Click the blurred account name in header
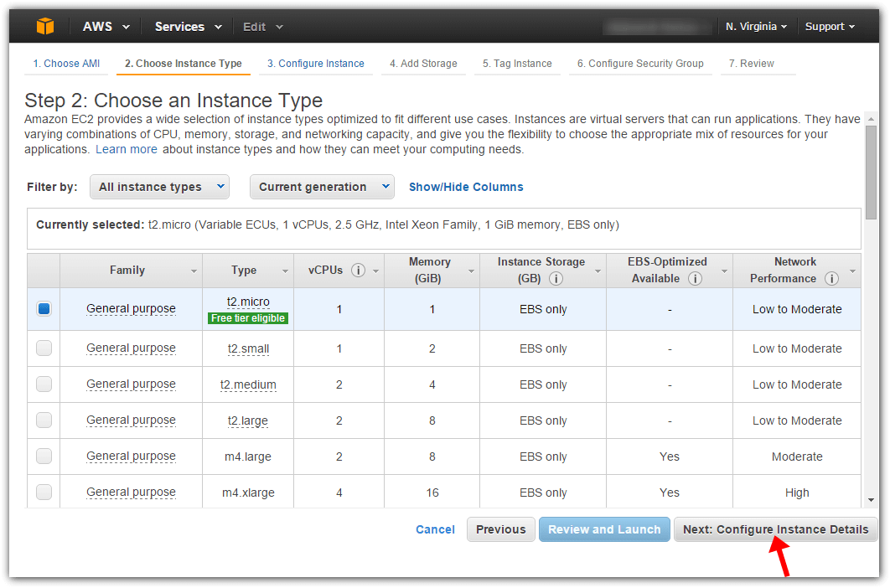 657,27
